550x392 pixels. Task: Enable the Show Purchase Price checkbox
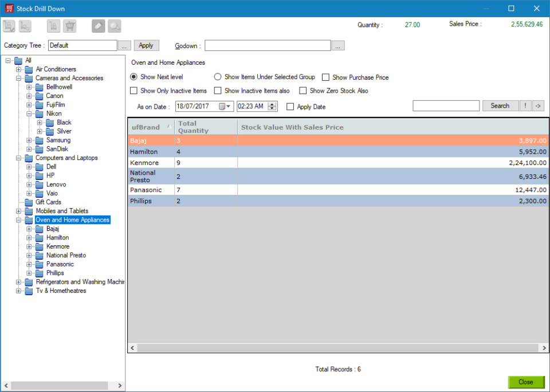pos(325,77)
